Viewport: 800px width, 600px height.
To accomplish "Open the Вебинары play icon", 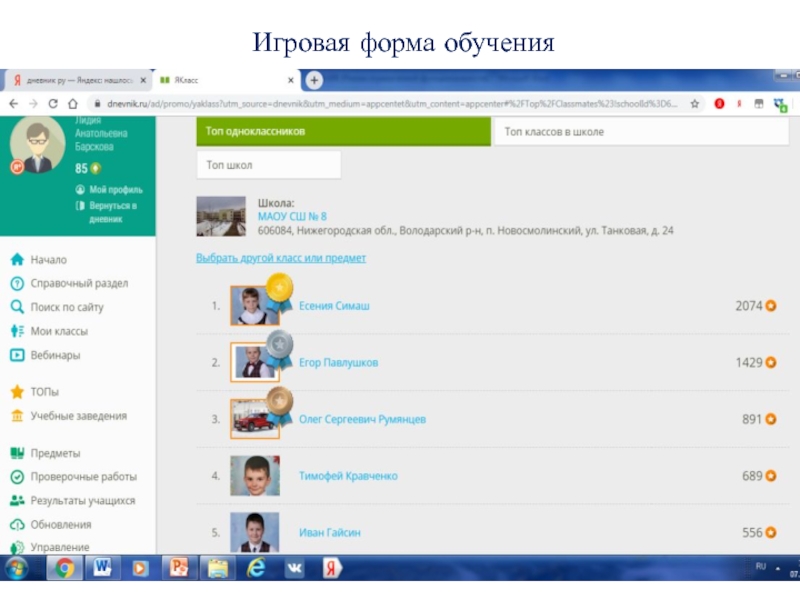I will [x=17, y=355].
